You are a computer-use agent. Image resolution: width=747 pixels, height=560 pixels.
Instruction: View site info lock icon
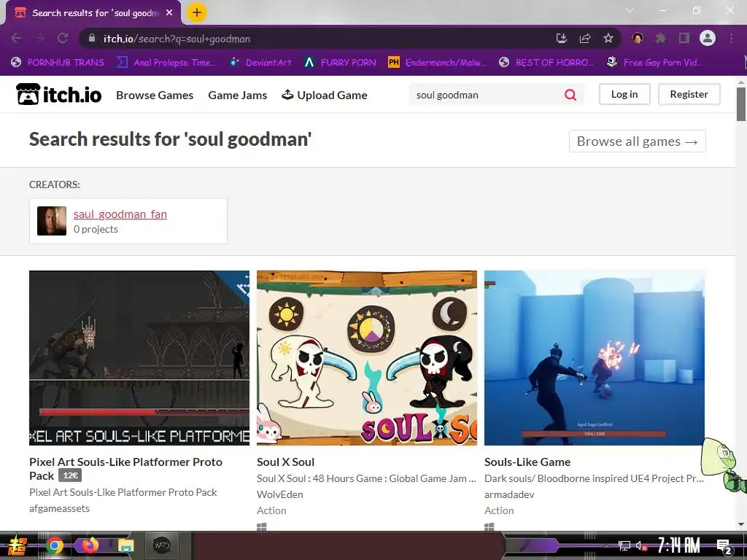92,38
